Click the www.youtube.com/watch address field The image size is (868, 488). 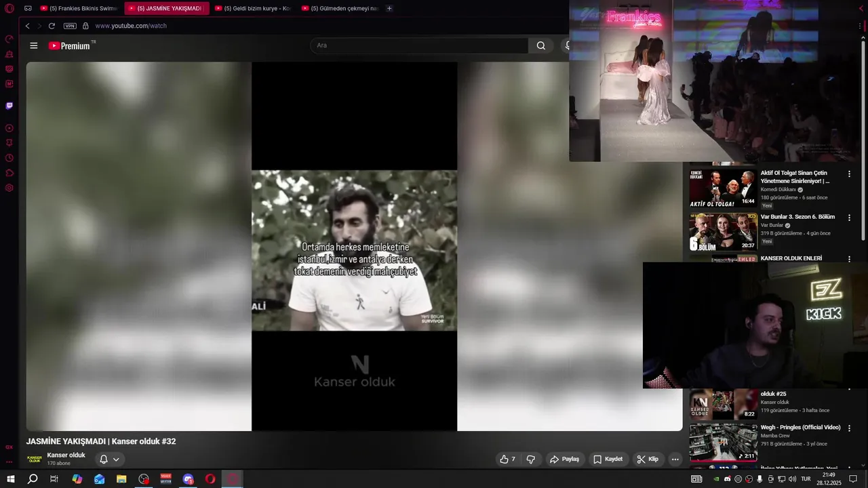[x=131, y=26]
